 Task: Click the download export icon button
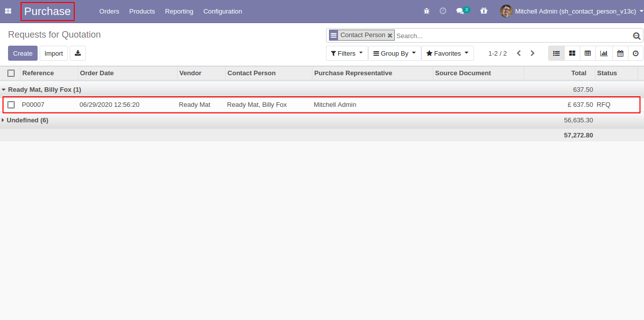coord(78,53)
